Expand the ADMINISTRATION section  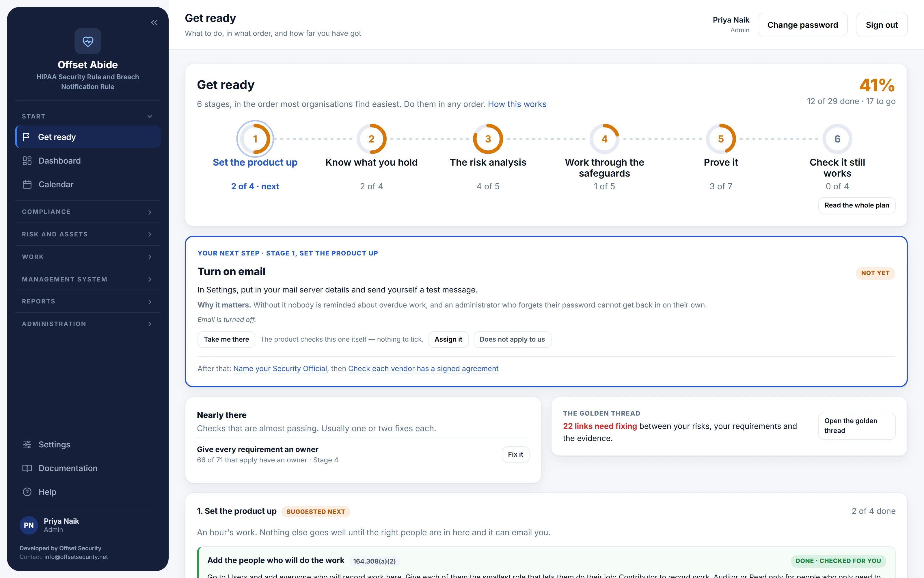pyautogui.click(x=87, y=324)
